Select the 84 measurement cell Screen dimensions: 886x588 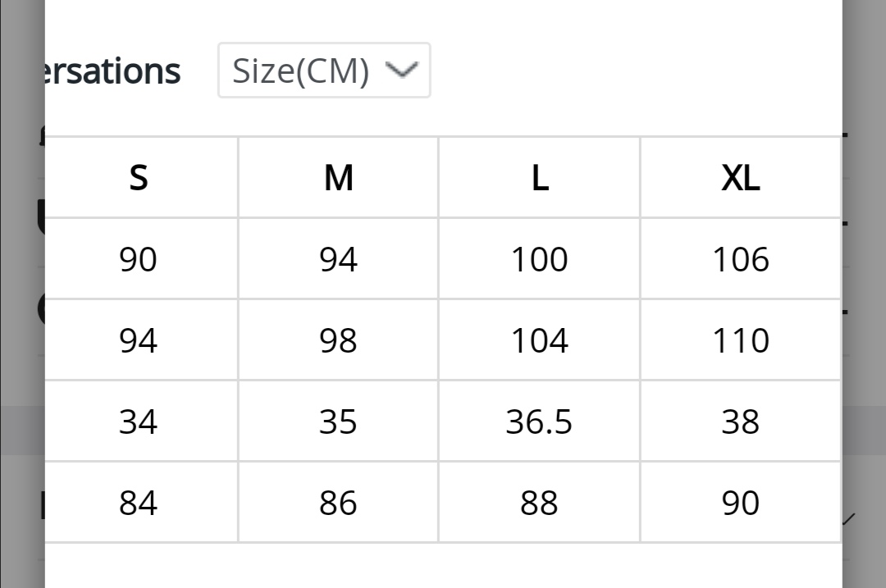tap(139, 503)
